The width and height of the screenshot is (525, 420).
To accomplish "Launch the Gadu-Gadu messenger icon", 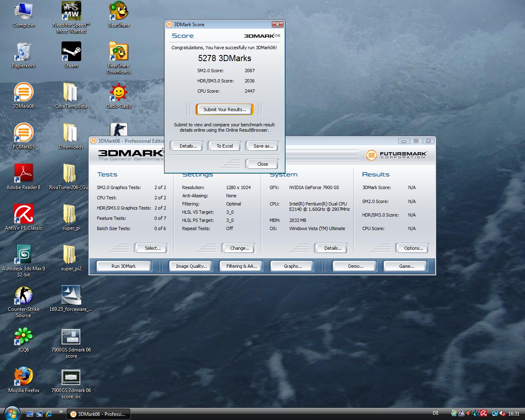I will click(x=119, y=96).
